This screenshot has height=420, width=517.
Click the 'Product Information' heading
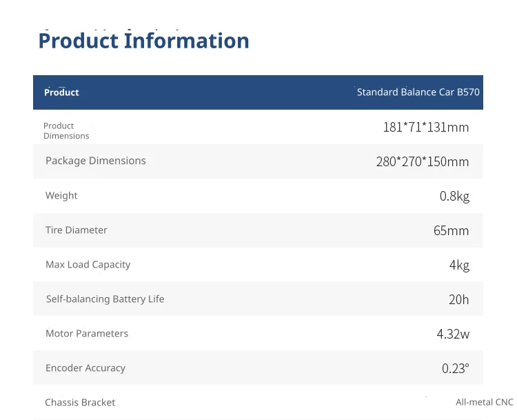click(x=143, y=41)
